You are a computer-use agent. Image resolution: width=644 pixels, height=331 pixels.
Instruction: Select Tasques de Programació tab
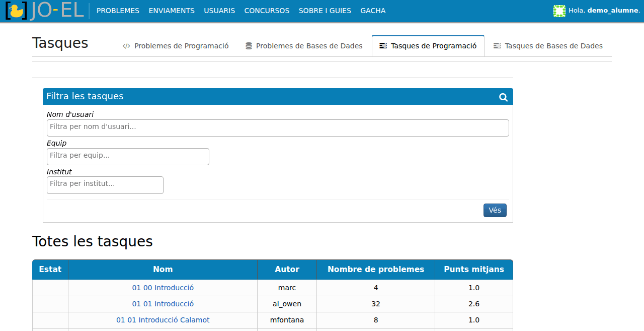pyautogui.click(x=428, y=46)
